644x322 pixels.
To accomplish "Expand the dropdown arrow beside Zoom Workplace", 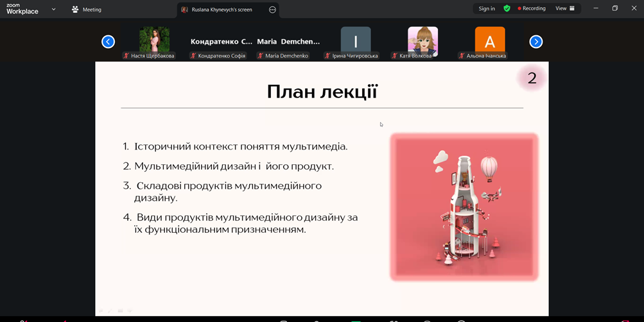I will tap(53, 10).
